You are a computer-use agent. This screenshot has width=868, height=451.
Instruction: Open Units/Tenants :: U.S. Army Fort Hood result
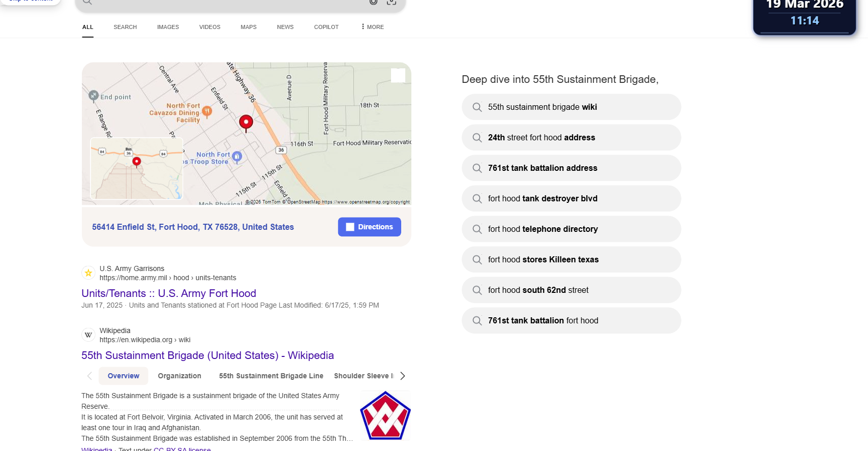169,293
